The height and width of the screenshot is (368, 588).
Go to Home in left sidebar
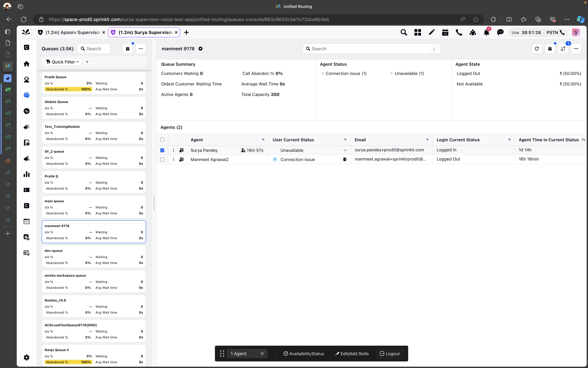26,64
